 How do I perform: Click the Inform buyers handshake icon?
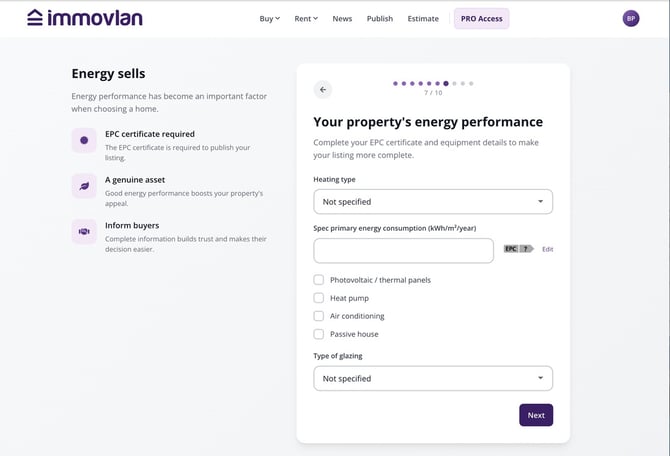click(84, 232)
